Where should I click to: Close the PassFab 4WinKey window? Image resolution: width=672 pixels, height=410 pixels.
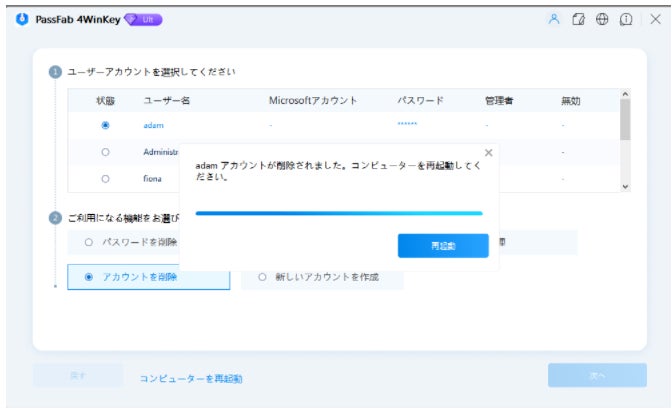coord(655,19)
